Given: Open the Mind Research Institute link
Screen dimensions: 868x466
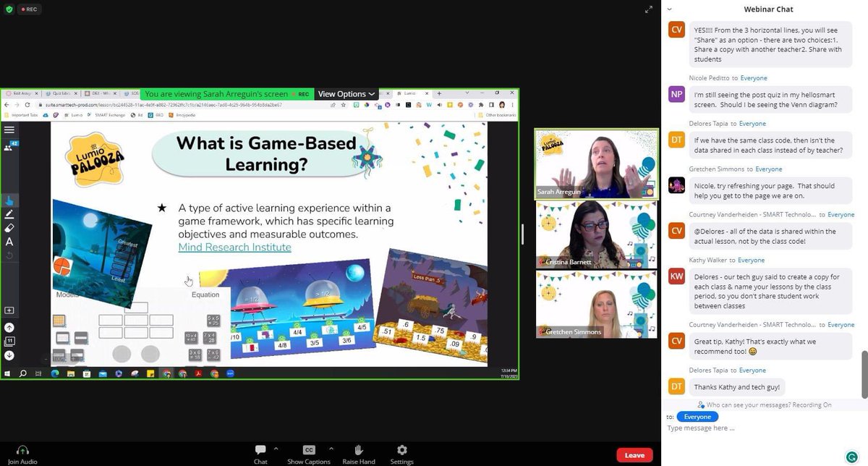Looking at the screenshot, I should coord(234,247).
